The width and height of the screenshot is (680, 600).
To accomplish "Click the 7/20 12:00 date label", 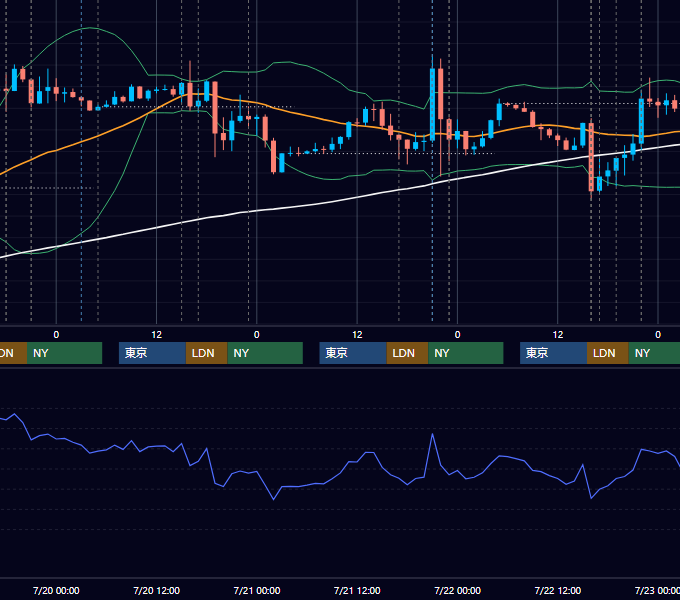I will coord(156,590).
